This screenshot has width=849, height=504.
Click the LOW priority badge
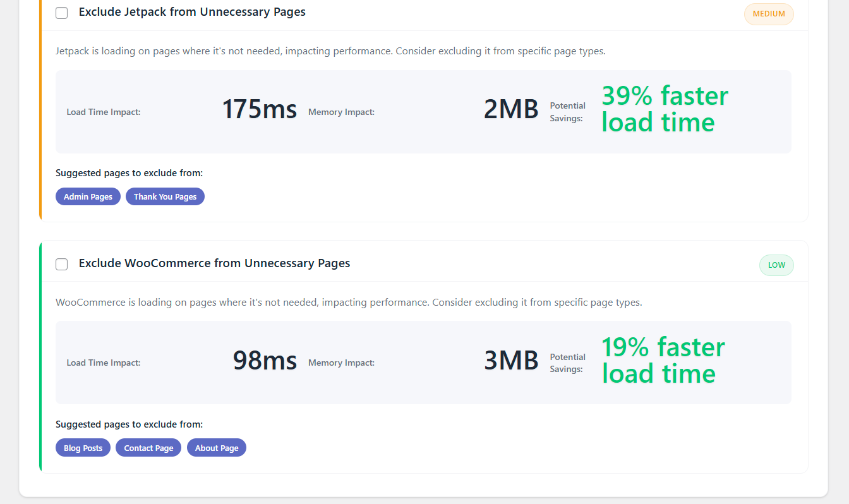click(x=776, y=265)
